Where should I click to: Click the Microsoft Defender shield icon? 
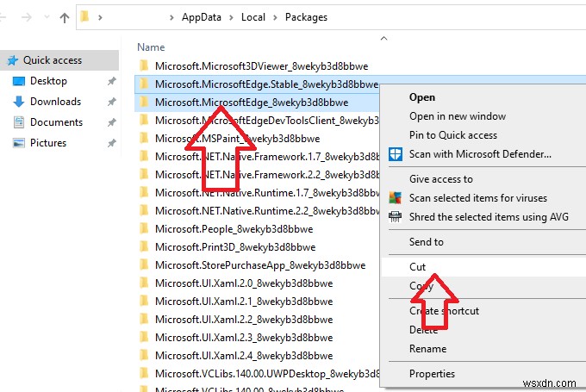tap(396, 154)
